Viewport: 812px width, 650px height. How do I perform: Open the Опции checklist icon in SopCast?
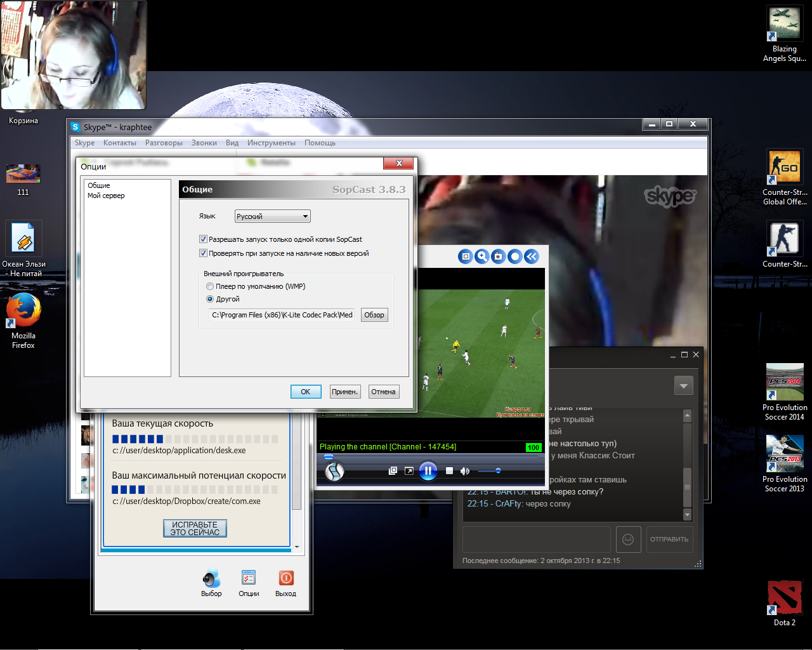click(x=249, y=578)
